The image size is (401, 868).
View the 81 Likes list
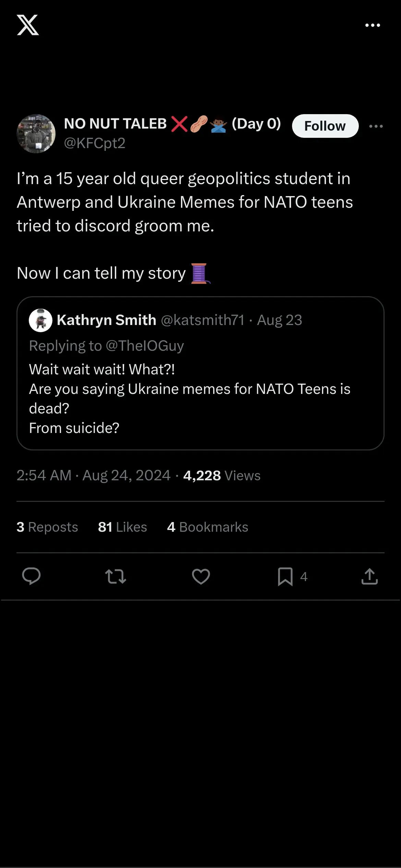coord(122,527)
